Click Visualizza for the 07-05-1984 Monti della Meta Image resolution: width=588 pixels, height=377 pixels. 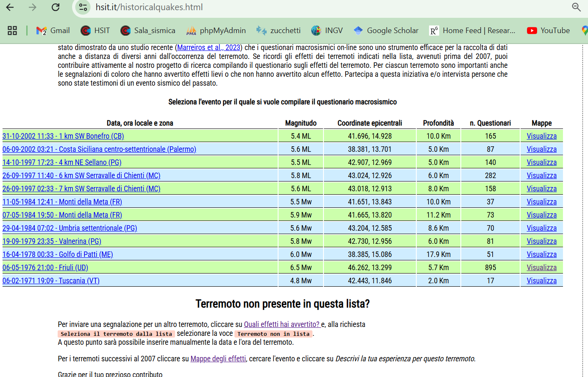click(x=542, y=215)
